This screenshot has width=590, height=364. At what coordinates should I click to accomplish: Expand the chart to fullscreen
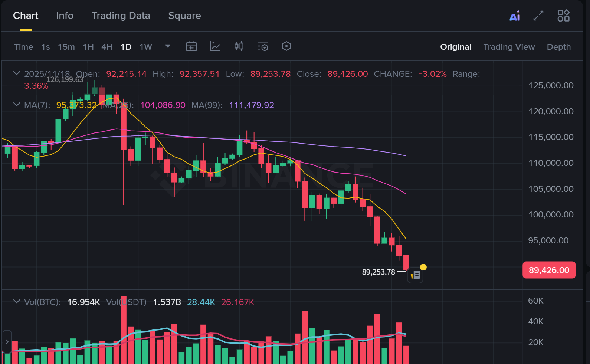(538, 16)
